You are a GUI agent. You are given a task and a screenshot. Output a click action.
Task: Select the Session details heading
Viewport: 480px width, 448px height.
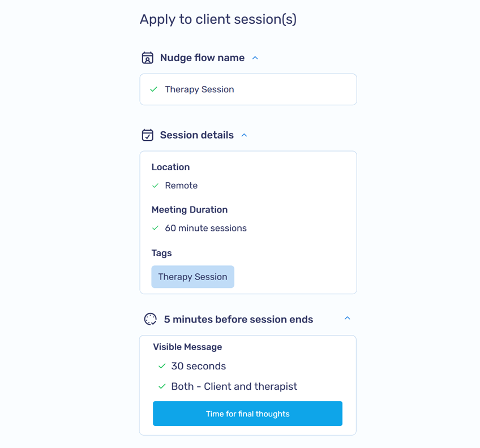click(198, 135)
